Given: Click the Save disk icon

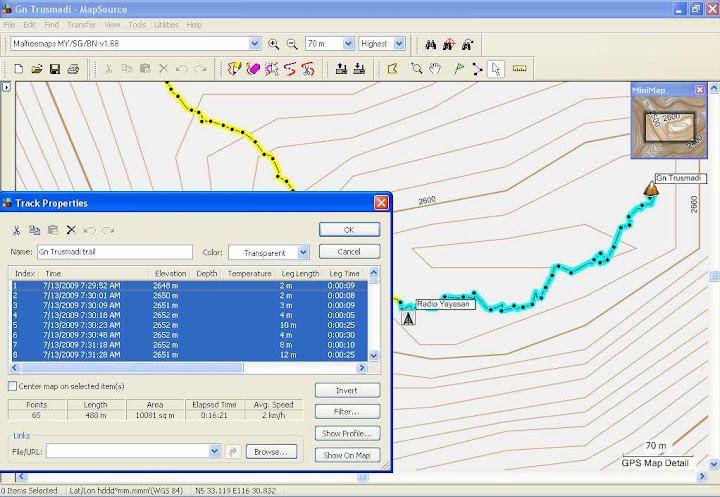Looking at the screenshot, I should coord(54,69).
